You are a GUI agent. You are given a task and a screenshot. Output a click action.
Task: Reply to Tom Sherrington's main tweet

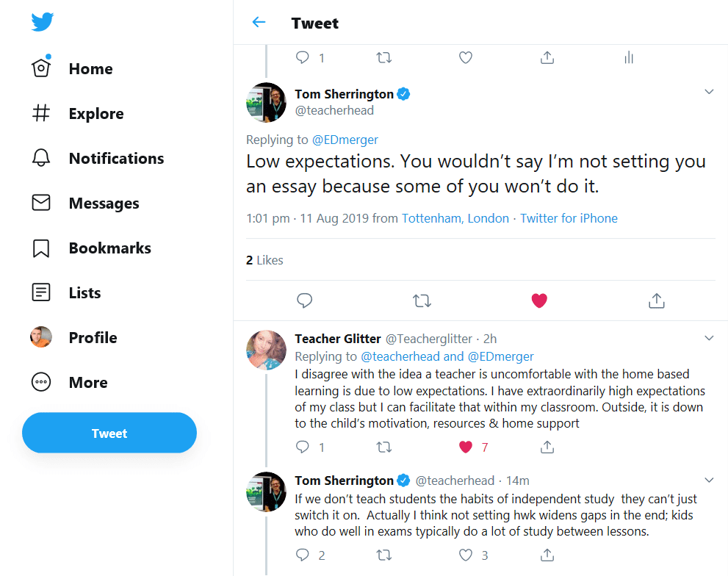(304, 300)
